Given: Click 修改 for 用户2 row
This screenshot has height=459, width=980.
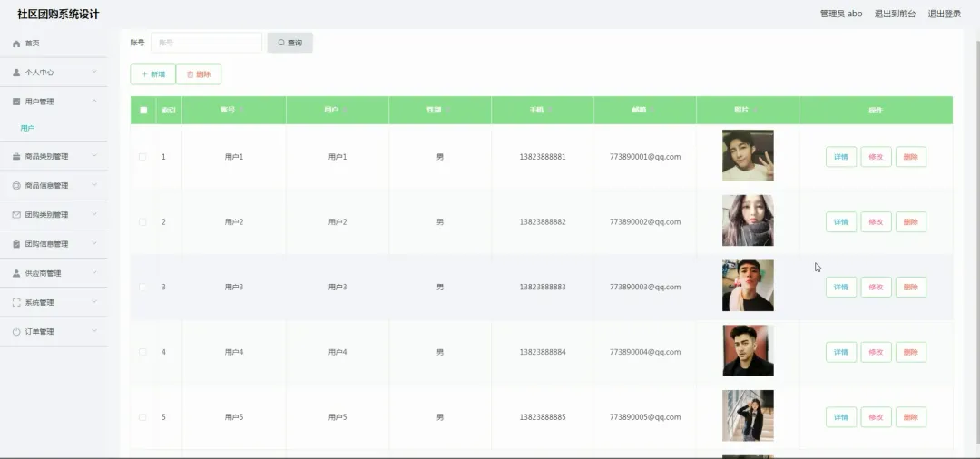Looking at the screenshot, I should pyautogui.click(x=877, y=221).
